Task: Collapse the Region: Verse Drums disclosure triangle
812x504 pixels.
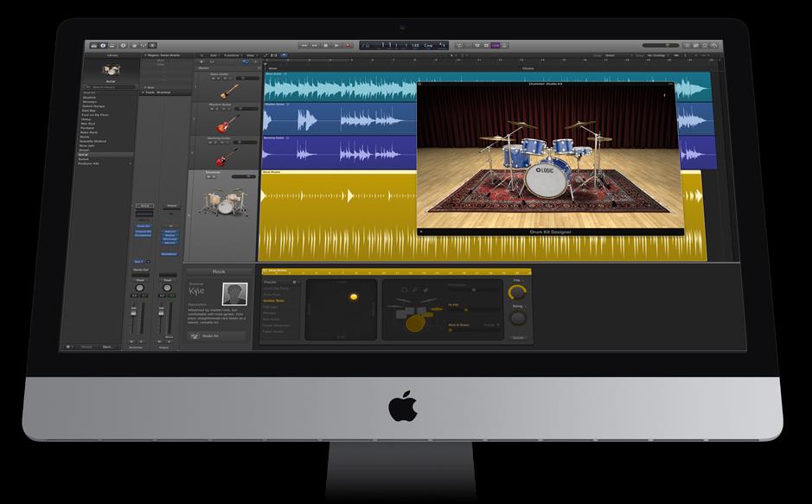Action: pyautogui.click(x=145, y=55)
